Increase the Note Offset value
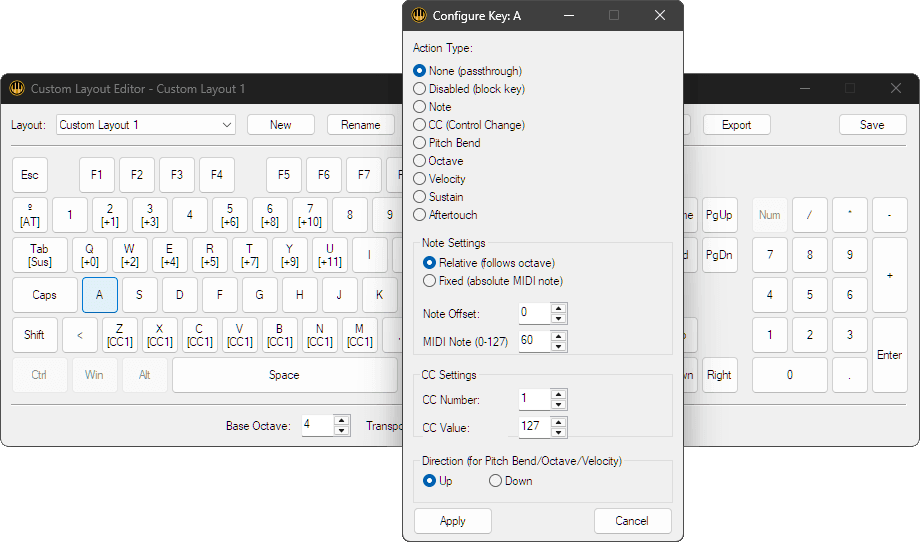Viewport: 920px width, 542px height. pos(559,309)
